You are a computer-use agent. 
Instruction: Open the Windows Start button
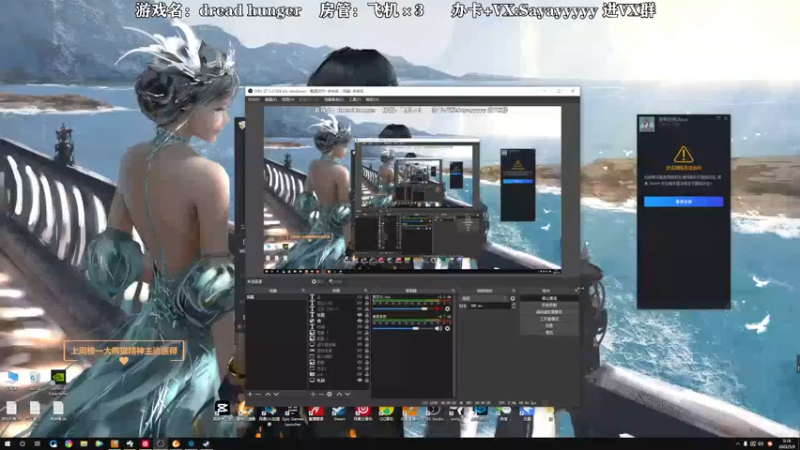(7, 444)
